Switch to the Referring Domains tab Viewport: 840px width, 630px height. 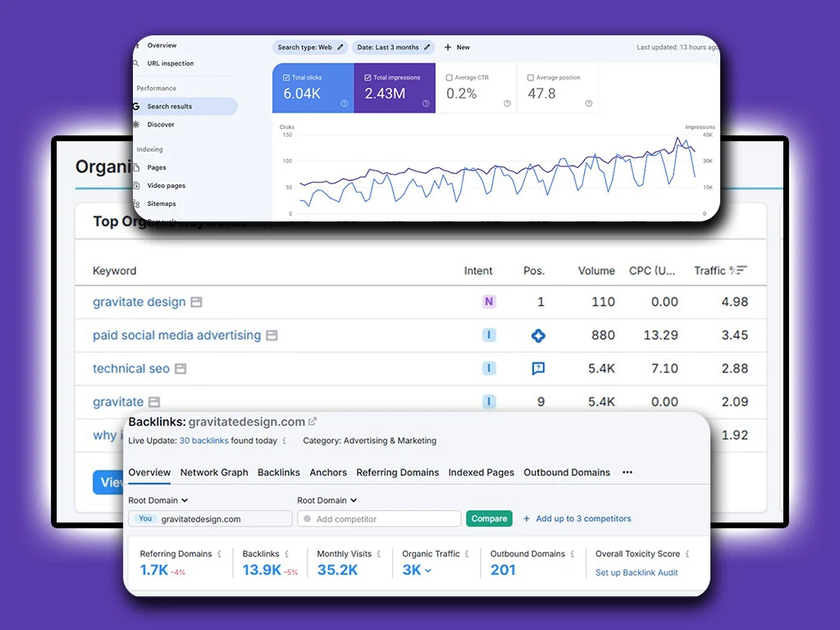coord(398,472)
